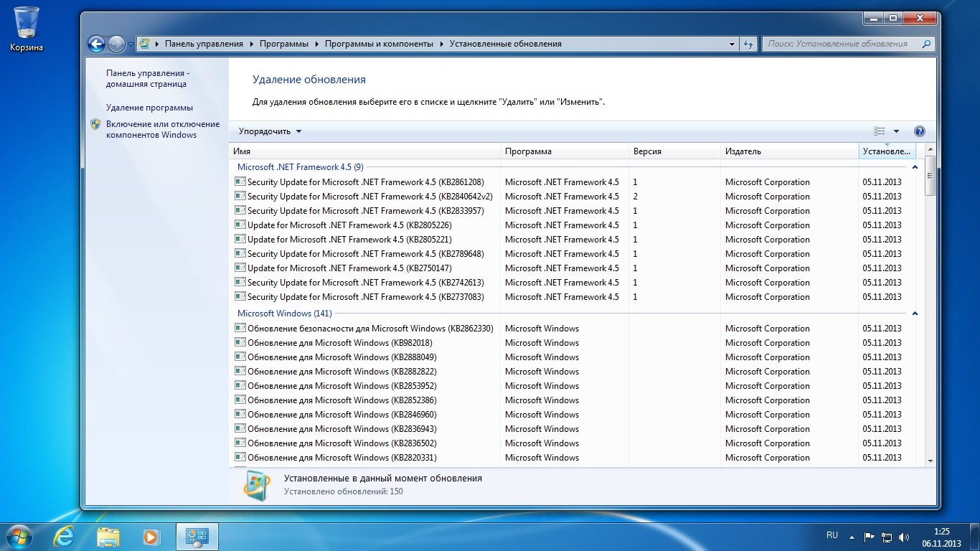Select 'Программы и компоненты' breadcrumb segment

379,44
